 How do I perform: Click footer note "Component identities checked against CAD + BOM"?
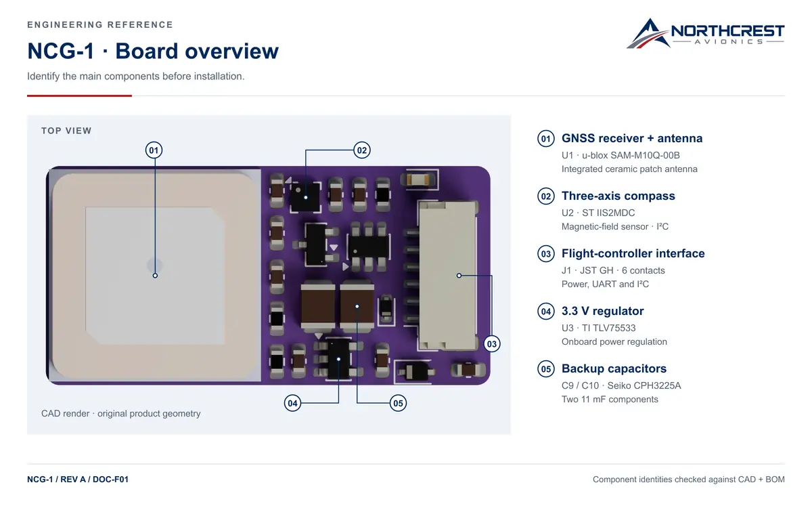click(x=689, y=480)
